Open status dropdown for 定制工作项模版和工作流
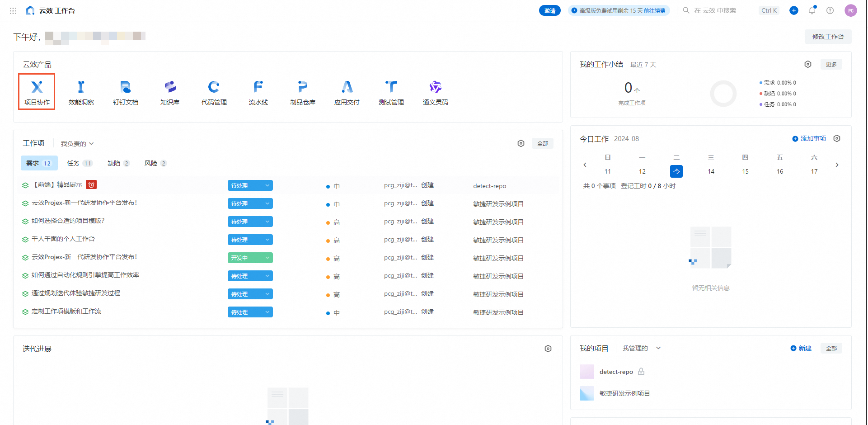Screen dimensions: 868x425 tap(250, 312)
